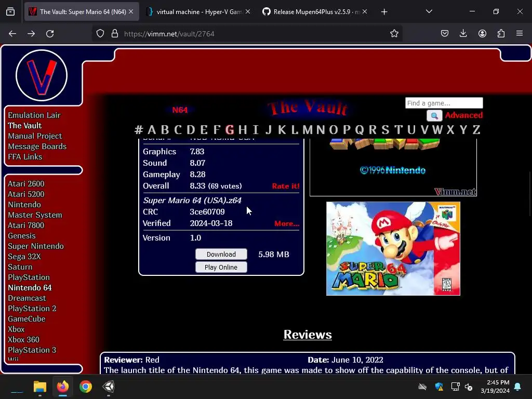532x399 pixels.
Task: Click the Rate it! link
Action: point(286,186)
